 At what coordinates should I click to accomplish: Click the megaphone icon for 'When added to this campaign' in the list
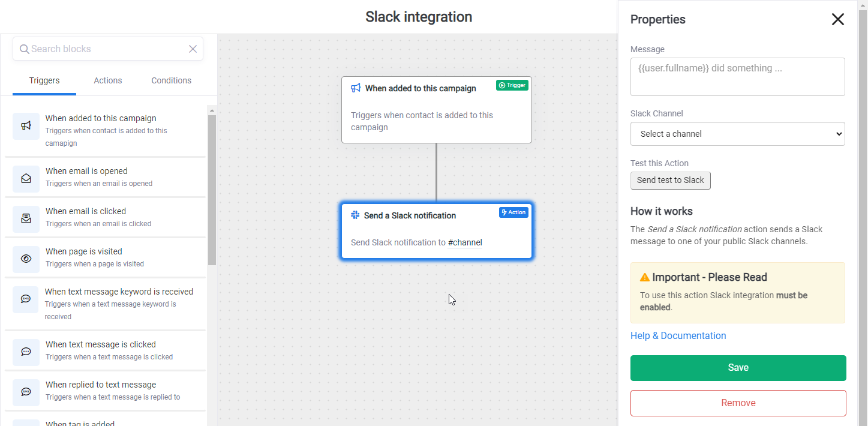click(x=26, y=126)
